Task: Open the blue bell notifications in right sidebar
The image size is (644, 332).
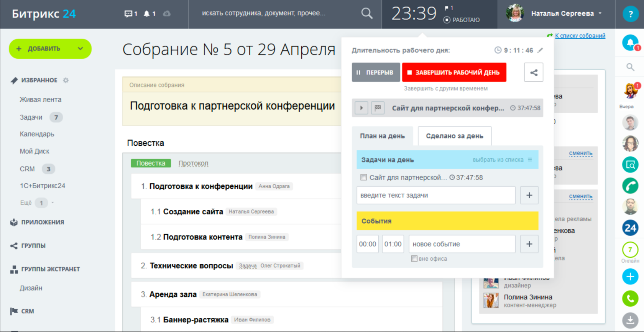Action: 630,43
